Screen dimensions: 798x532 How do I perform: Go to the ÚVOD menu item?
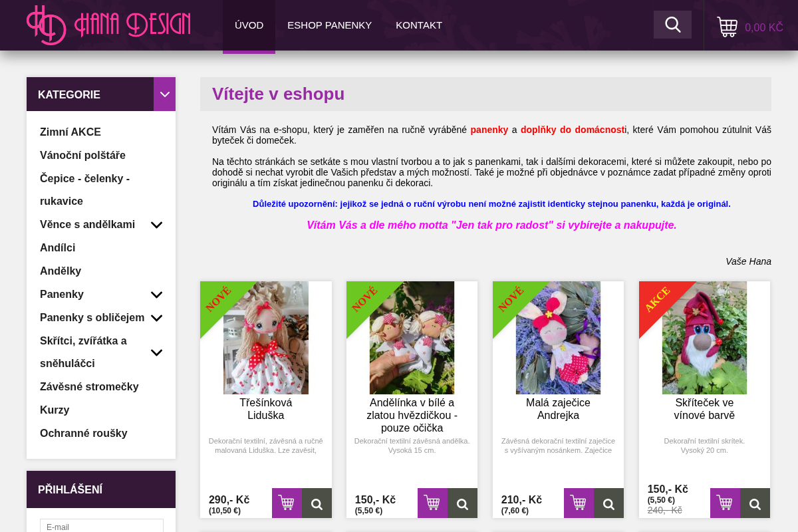[x=249, y=25]
